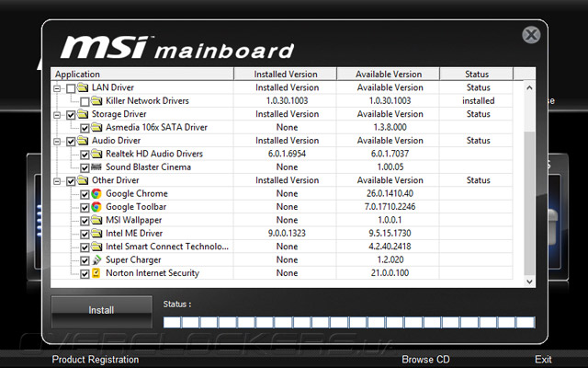Screen dimensions: 588x368
Task: Select the Google Chrome row label
Action: 137,193
